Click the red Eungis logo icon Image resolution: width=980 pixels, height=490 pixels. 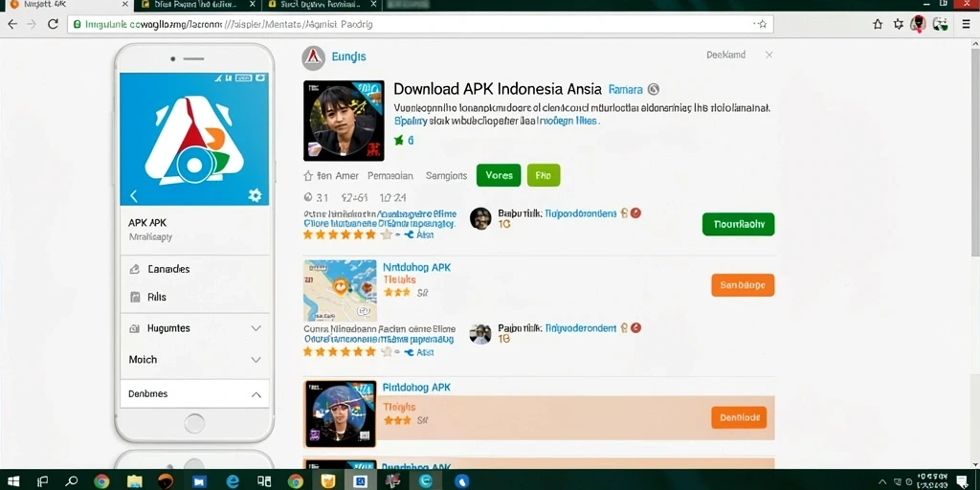[x=313, y=57]
